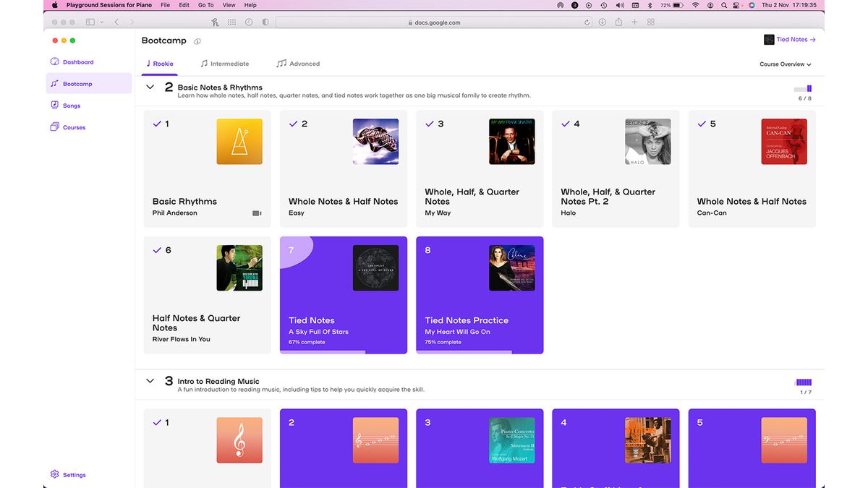The height and width of the screenshot is (488, 868).
Task: Click the Safari reload page icon
Action: coord(587,22)
